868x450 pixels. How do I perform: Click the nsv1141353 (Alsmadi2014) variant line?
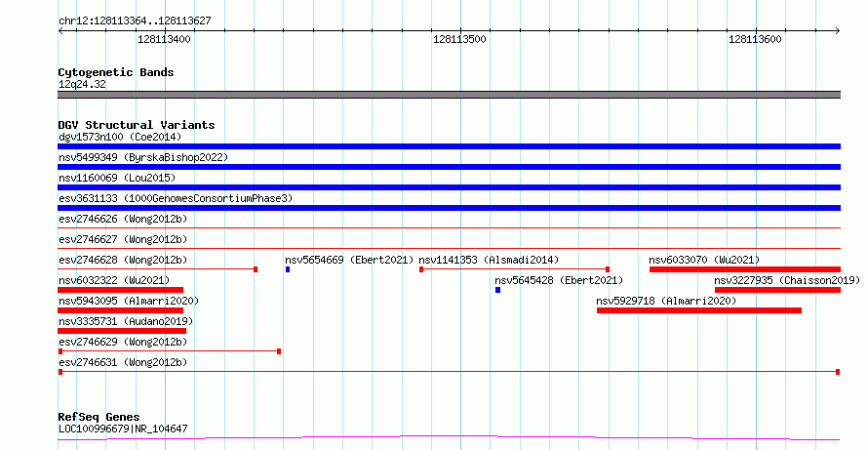click(514, 269)
